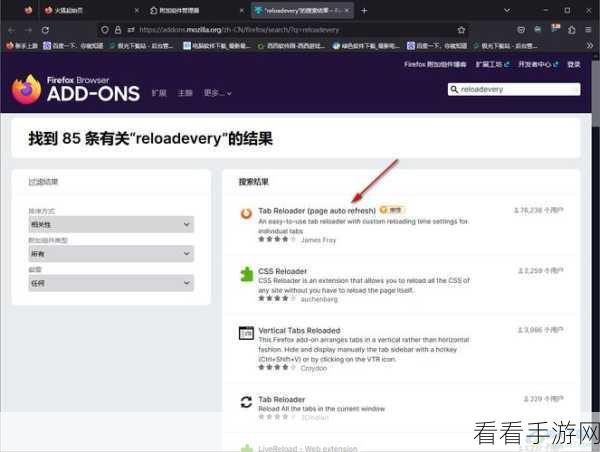Close the reloadevery search results tab
This screenshot has height=452, width=600.
pyautogui.click(x=347, y=11)
